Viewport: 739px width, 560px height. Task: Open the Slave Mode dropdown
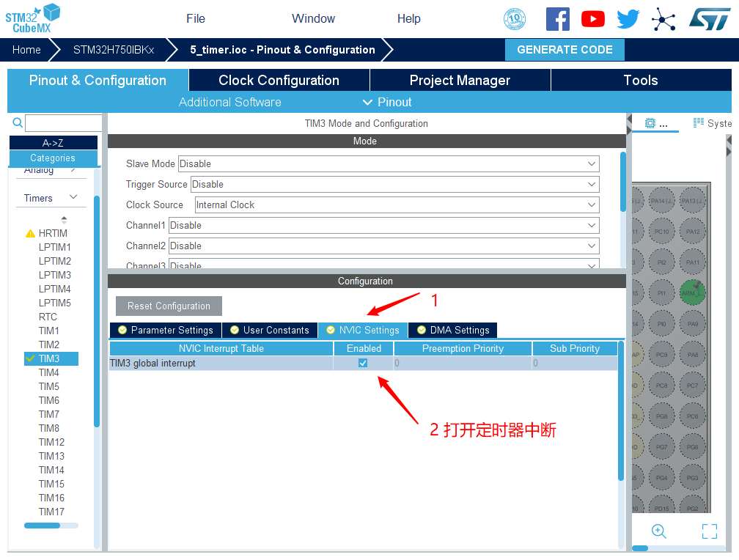tap(389, 164)
